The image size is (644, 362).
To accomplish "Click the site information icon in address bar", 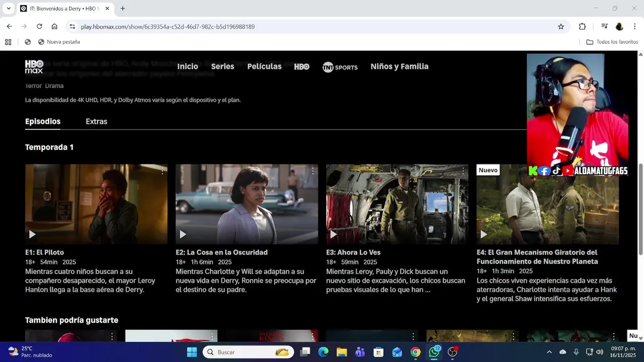I will [x=72, y=27].
